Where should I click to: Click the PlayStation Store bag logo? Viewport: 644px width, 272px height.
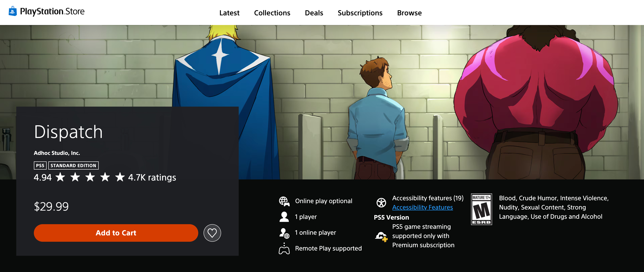13,11
